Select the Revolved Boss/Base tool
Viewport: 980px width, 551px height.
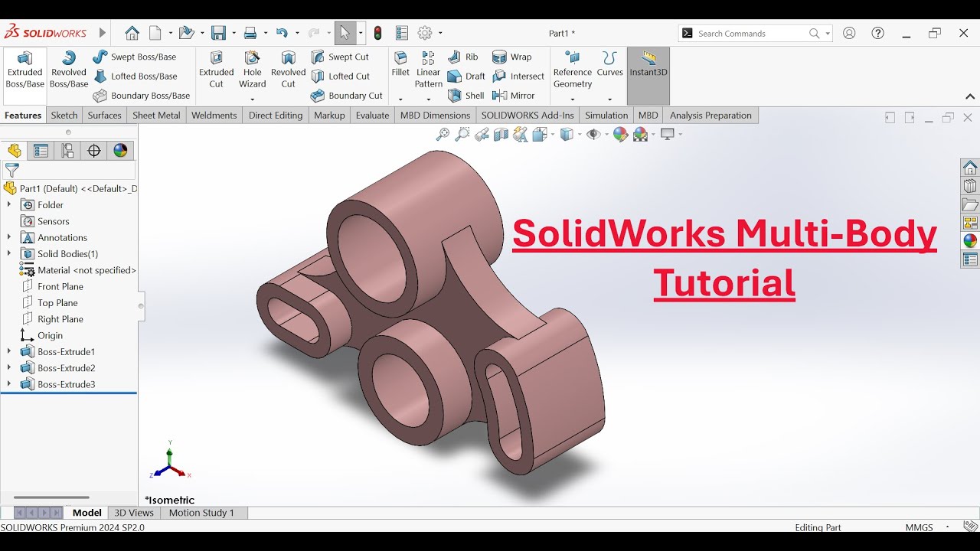[69, 70]
